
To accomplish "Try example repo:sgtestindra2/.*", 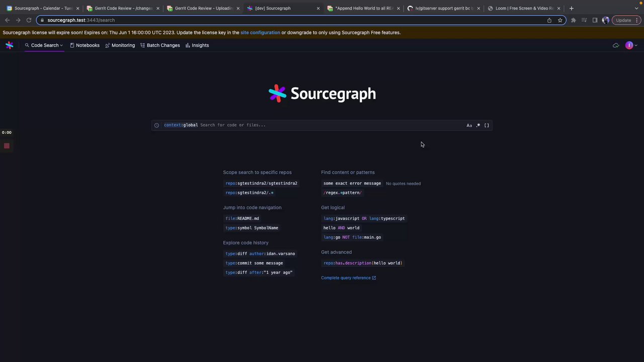I will tap(250, 193).
